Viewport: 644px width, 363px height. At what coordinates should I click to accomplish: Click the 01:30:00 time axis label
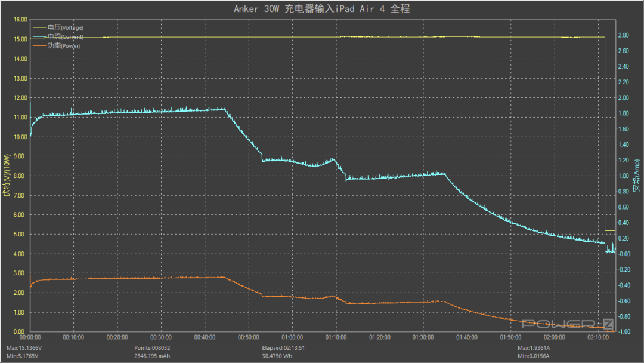[x=423, y=337]
